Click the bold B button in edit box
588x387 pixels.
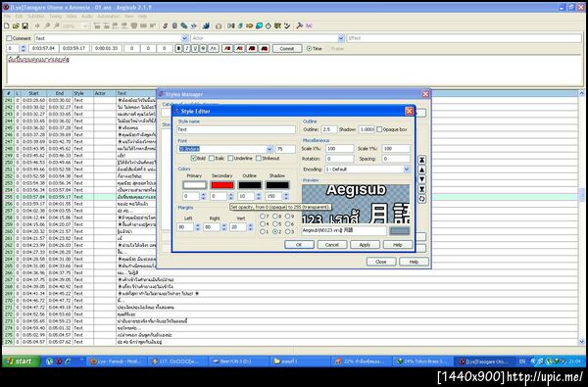pyautogui.click(x=179, y=48)
